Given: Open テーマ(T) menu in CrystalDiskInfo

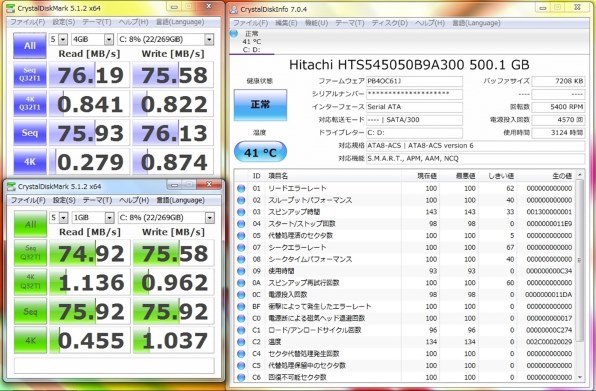Looking at the screenshot, I should (x=350, y=23).
